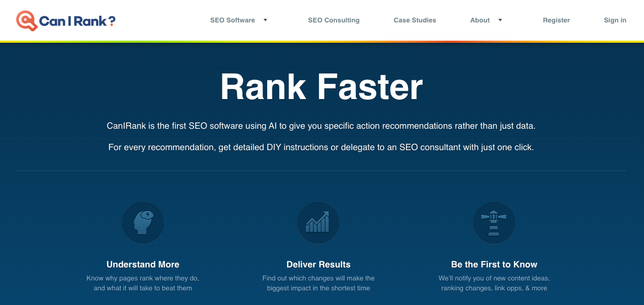
Task: Click the Understand More heading
Action: click(x=142, y=264)
